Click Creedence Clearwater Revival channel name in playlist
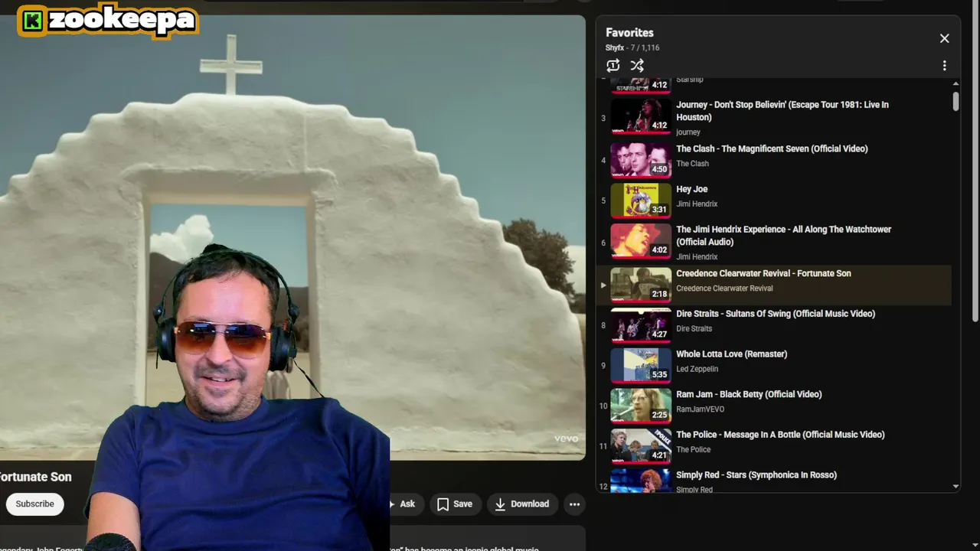 (724, 289)
